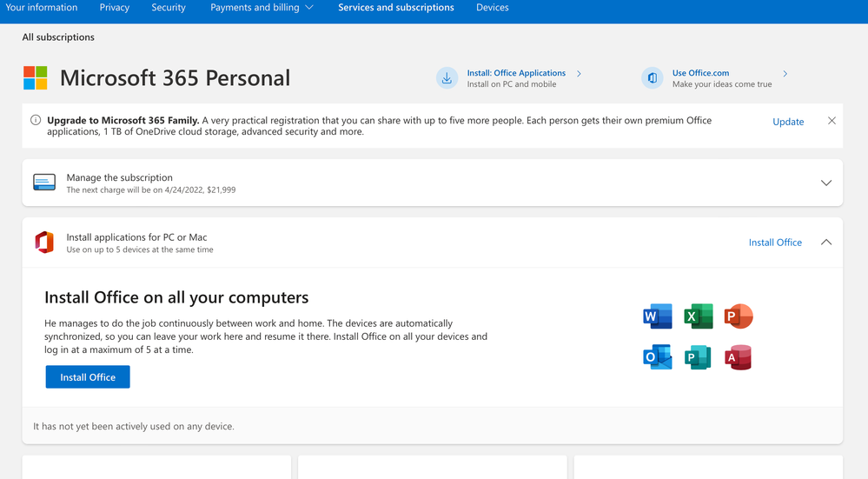Screen dimensions: 868x479
Task: Click the download icon for Office Applications
Action: point(447,78)
